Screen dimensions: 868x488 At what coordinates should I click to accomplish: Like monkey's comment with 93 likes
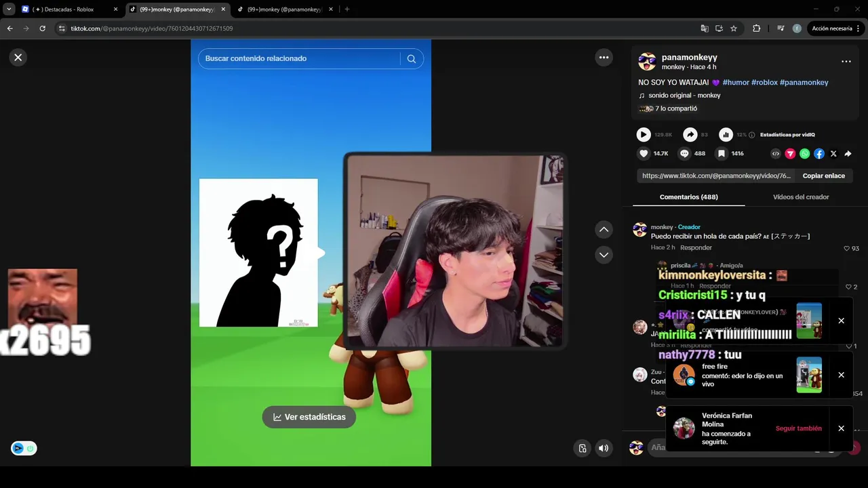(846, 249)
